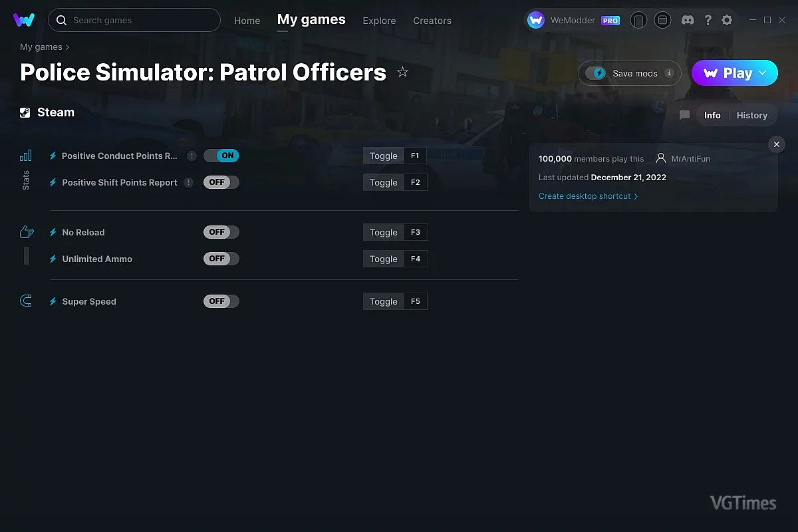The image size is (798, 532).
Task: Click the PRO badge
Action: [x=610, y=21]
